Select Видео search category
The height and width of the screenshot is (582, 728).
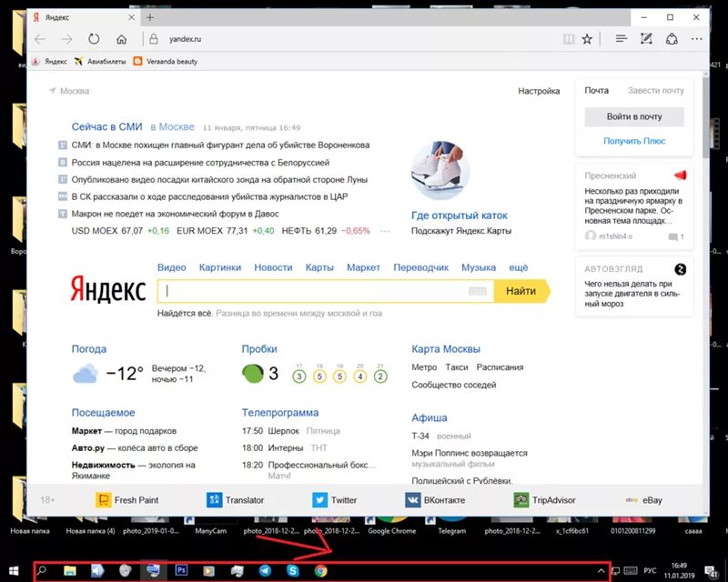171,267
